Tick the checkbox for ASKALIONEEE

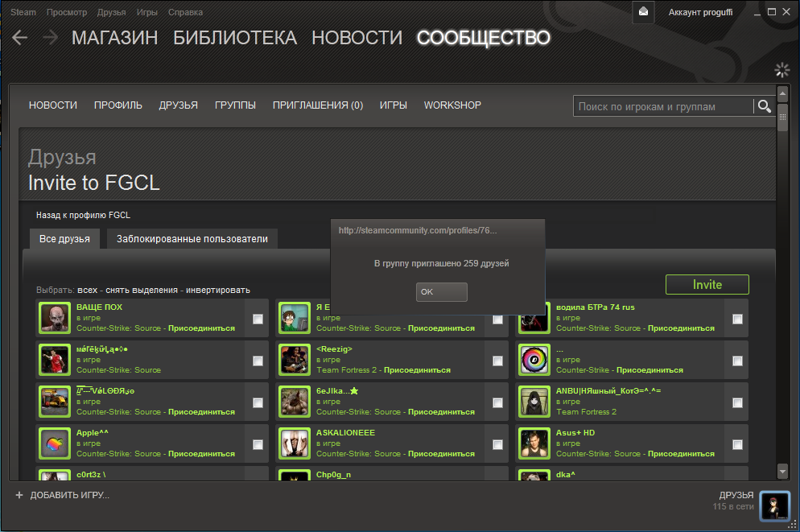pyautogui.click(x=497, y=444)
